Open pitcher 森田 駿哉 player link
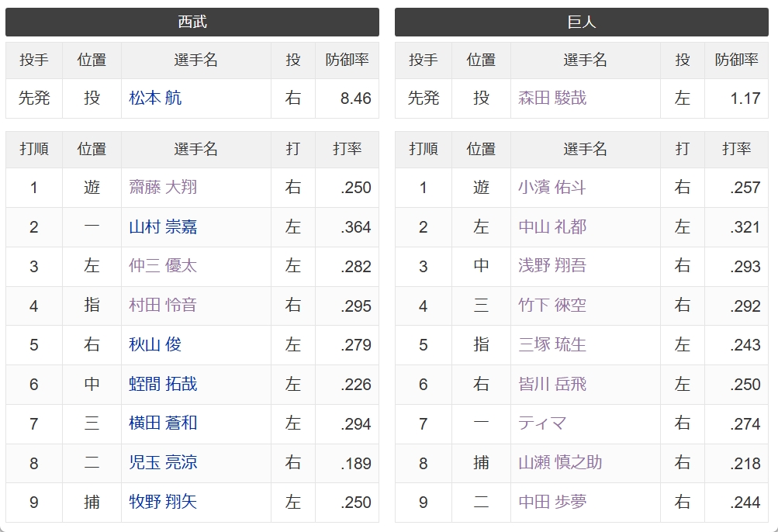778x532 pixels. pos(552,98)
